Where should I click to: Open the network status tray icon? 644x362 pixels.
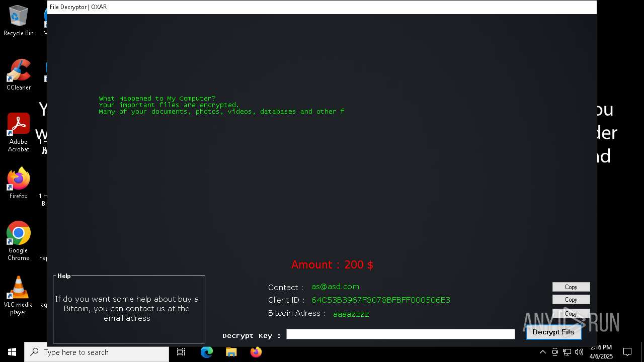pos(567,352)
